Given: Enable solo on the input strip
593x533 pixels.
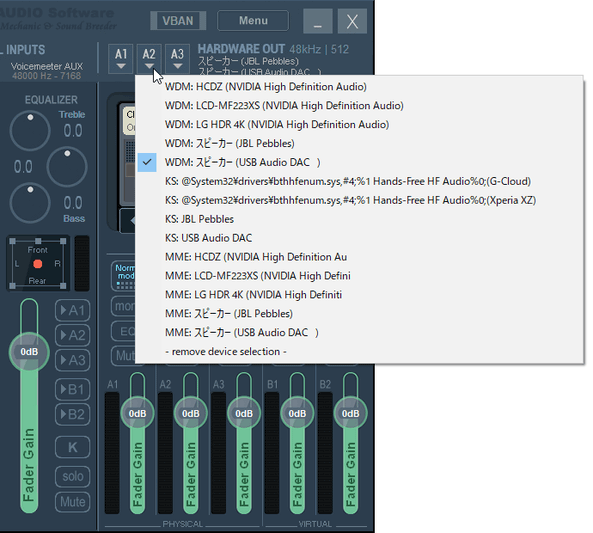Looking at the screenshot, I should [73, 476].
